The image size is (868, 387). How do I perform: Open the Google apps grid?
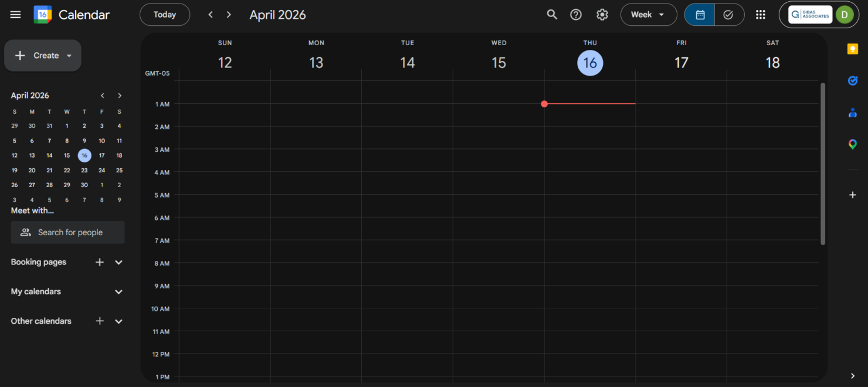coord(761,14)
